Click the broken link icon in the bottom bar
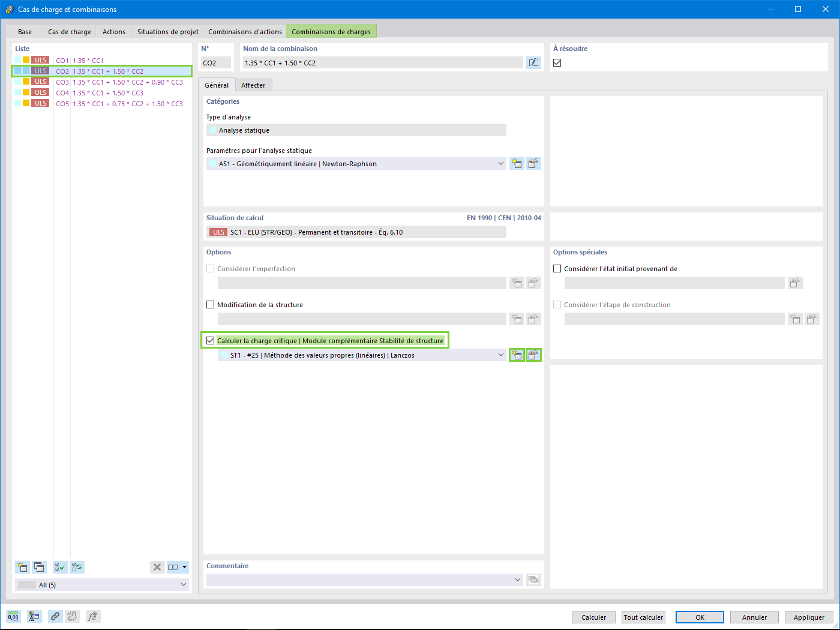Viewport: 840px width, 630px height. tap(72, 616)
